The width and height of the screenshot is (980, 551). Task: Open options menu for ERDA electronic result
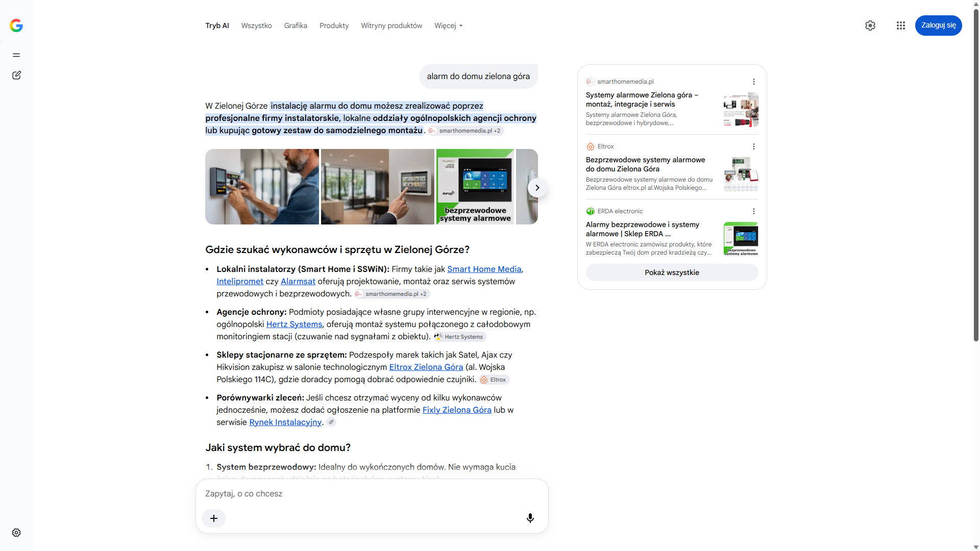click(754, 211)
